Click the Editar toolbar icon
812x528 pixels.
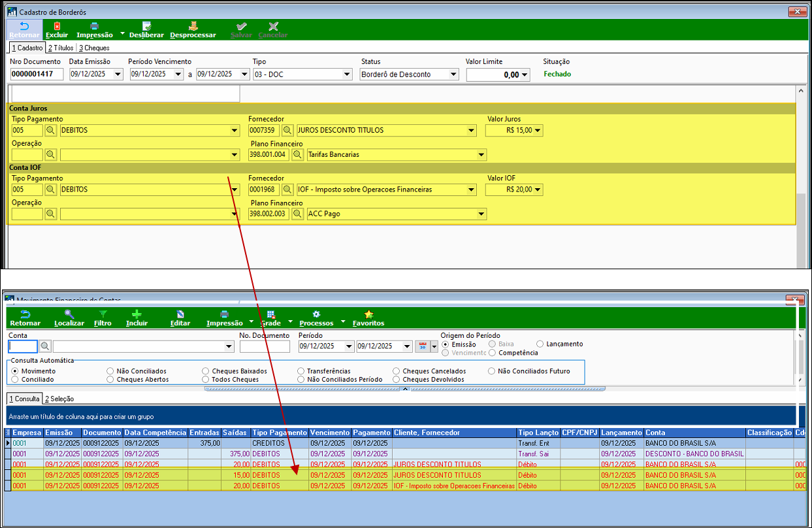point(180,314)
